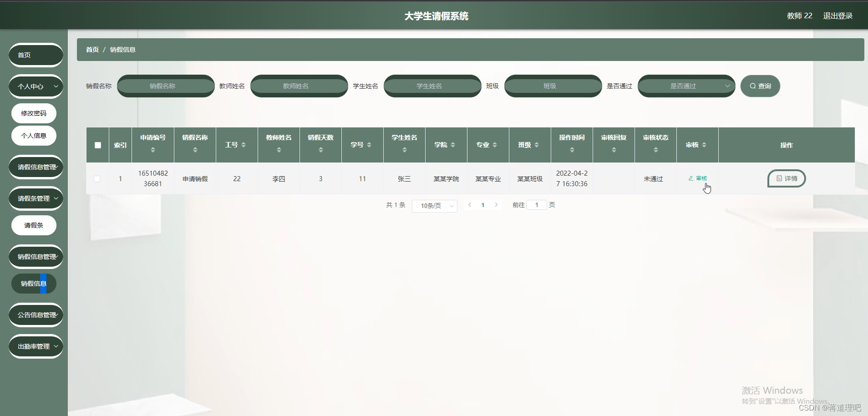Open the 是否通过 dropdown
868x416 pixels.
pos(685,86)
